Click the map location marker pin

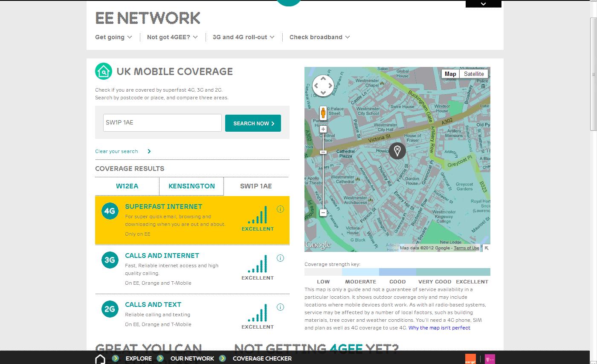pos(397,150)
